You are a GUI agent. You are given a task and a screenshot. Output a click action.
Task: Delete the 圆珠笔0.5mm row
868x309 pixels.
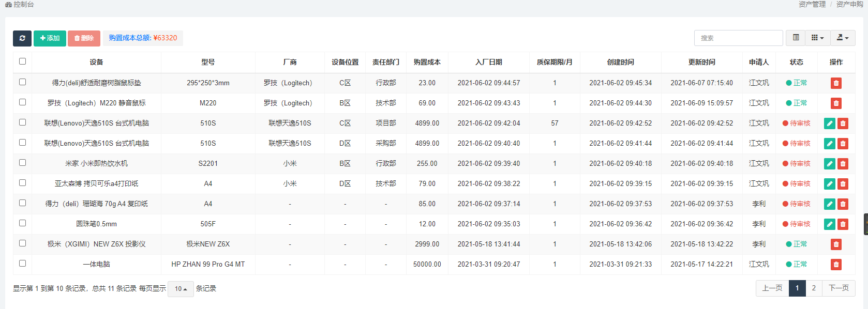coord(843,224)
